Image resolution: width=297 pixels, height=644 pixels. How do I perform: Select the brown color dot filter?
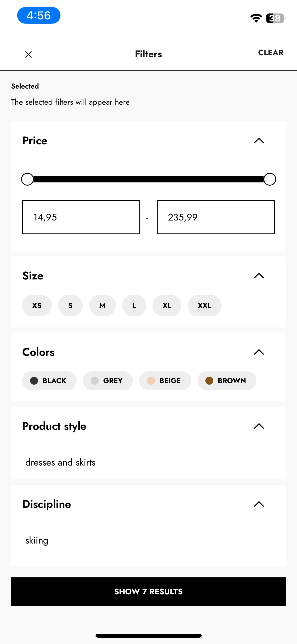click(x=209, y=381)
